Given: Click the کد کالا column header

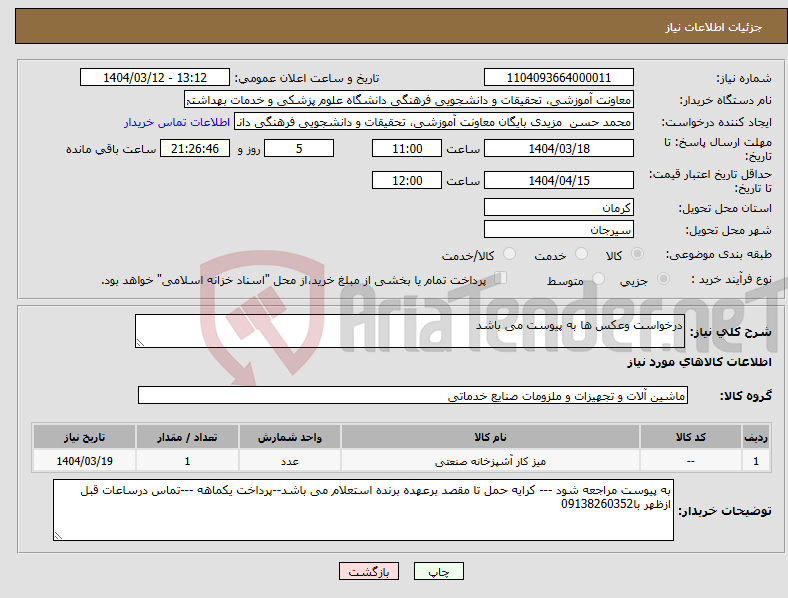Looking at the screenshot, I should 691,437.
